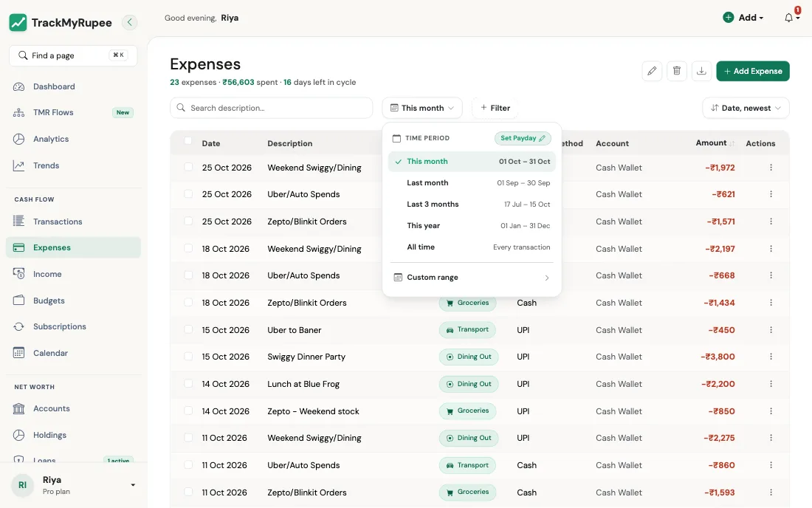Screen dimensions: 812x508
Task: Click the TrackMyRupee logo icon
Action: point(18,22)
